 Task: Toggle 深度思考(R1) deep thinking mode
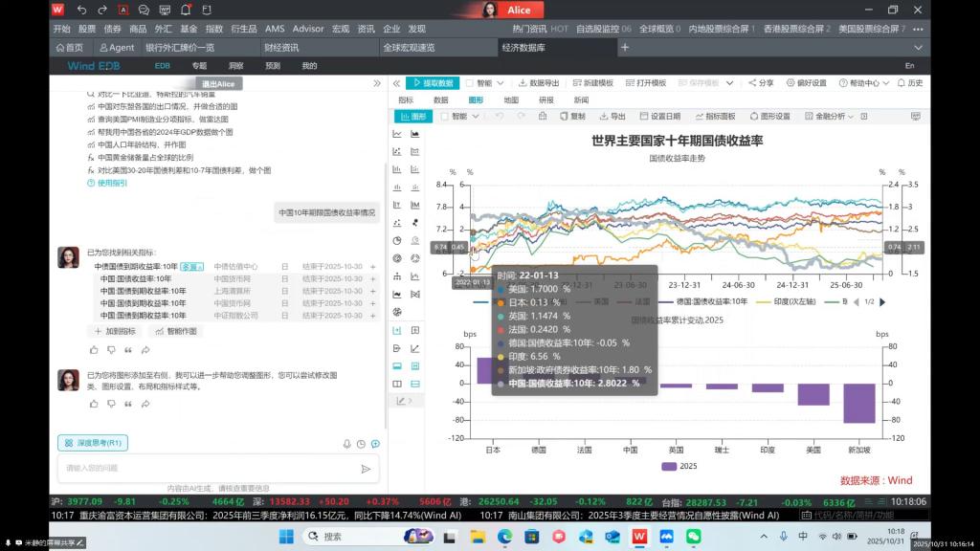93,443
